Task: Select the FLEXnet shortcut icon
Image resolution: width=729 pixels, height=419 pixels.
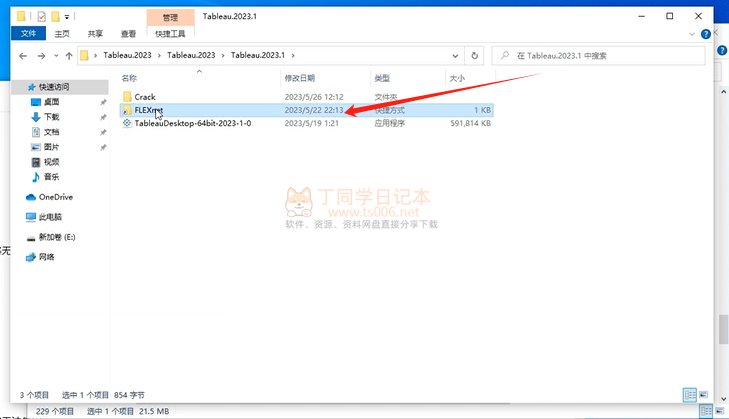Action: [x=127, y=110]
